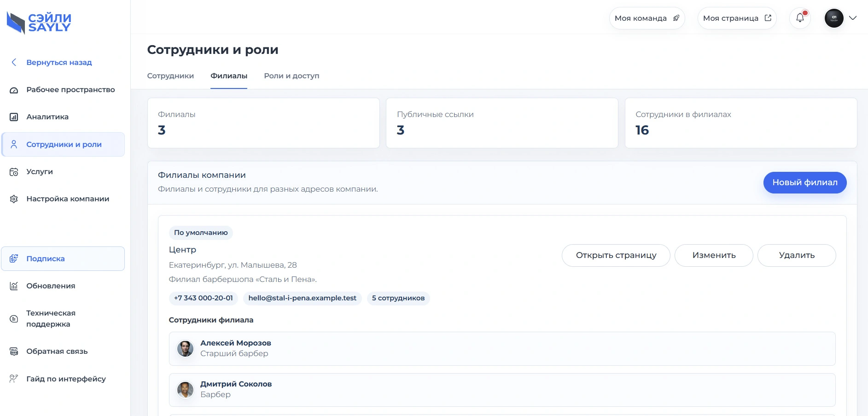
Task: Click the Филиалы stat card showing 3
Action: click(263, 123)
